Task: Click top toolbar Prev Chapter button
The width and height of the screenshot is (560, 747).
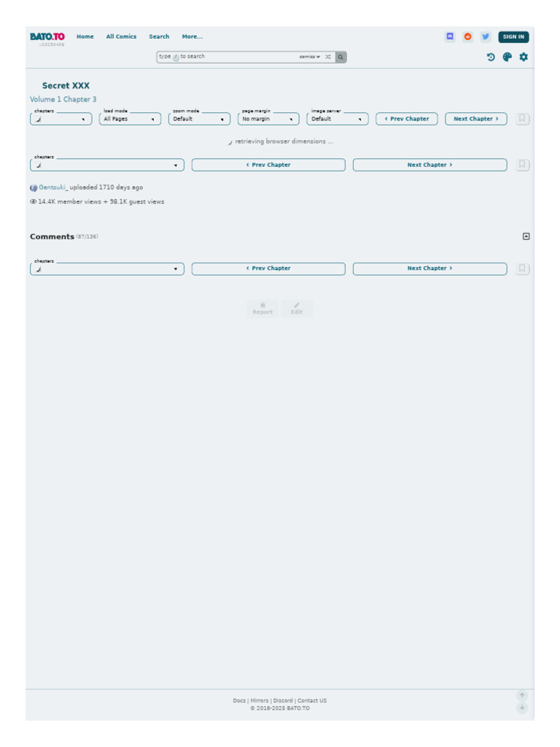Action: point(407,119)
